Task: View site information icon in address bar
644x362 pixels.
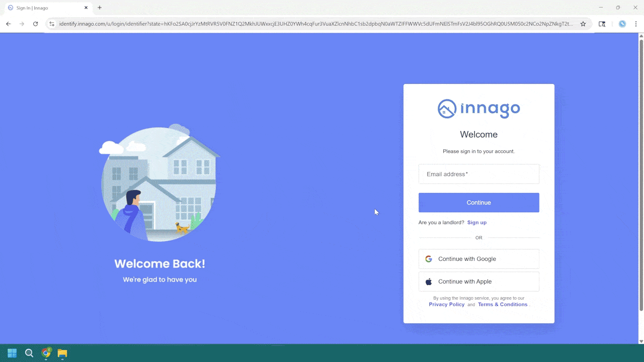Action: pyautogui.click(x=51, y=24)
